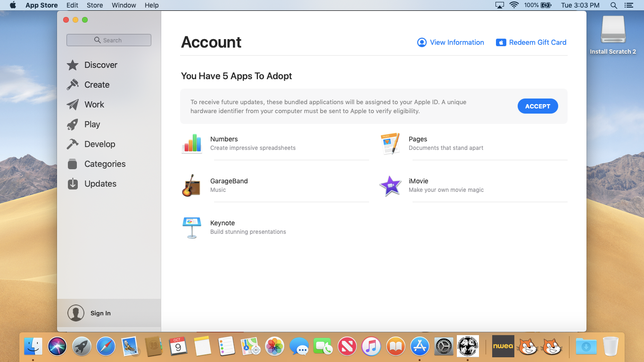
Task: Click the View Information link
Action: [x=451, y=42]
